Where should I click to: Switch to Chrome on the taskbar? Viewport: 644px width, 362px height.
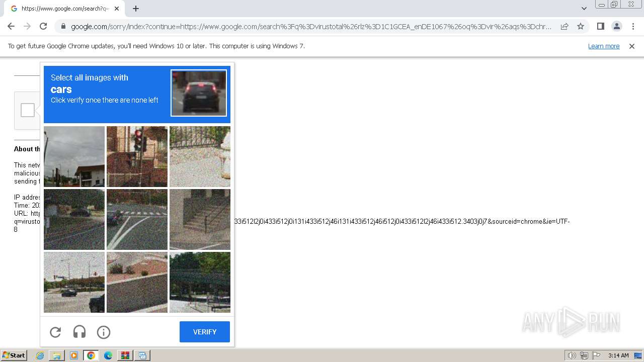coord(91,355)
